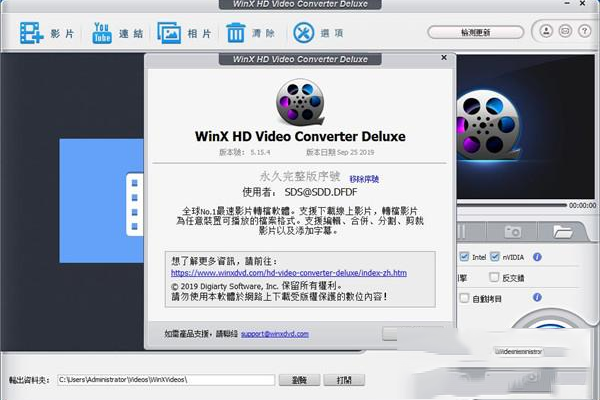Click the remove serial (移除序號) link
This screenshot has height=400, width=600.
click(364, 179)
